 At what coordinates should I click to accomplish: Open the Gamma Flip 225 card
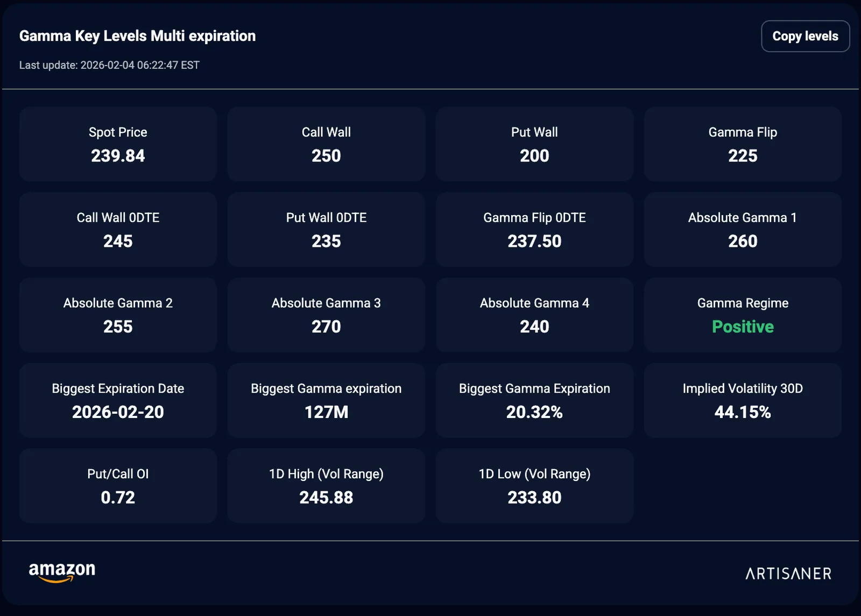[743, 144]
